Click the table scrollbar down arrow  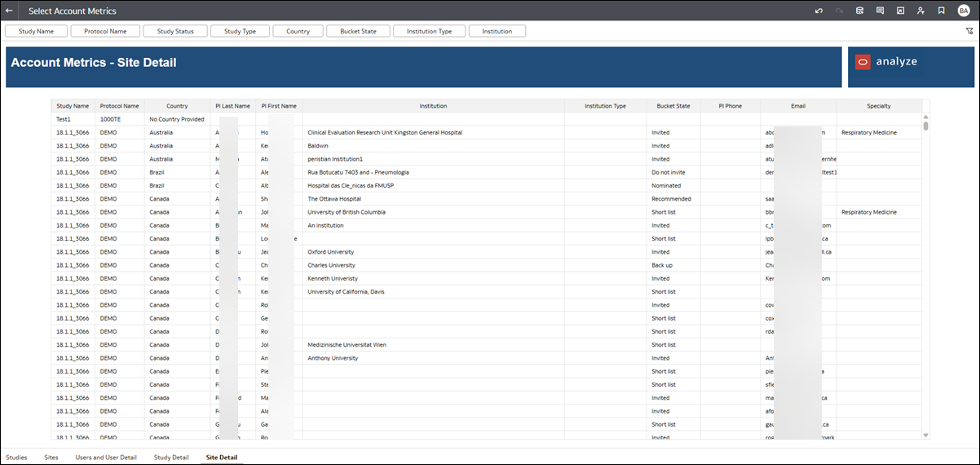925,436
